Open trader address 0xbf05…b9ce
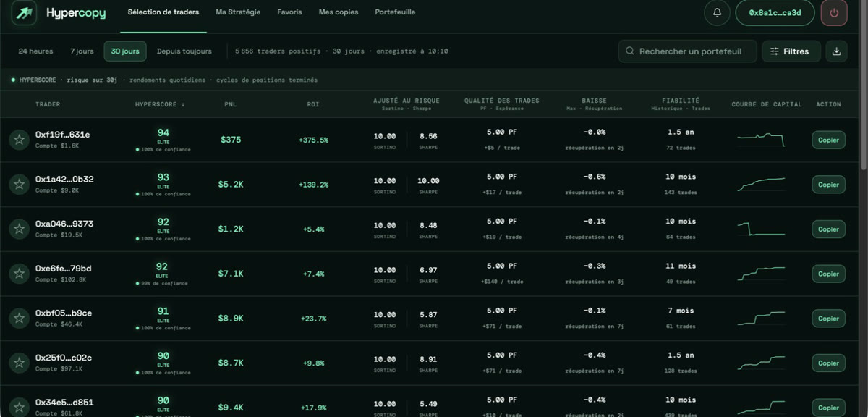Image resolution: width=868 pixels, height=417 pixels. (x=64, y=313)
